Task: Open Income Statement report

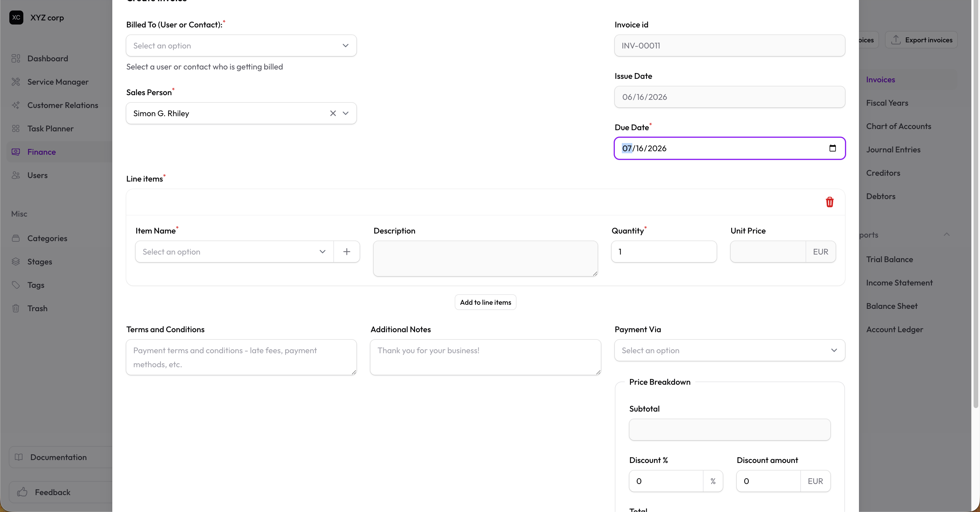Action: click(x=899, y=283)
